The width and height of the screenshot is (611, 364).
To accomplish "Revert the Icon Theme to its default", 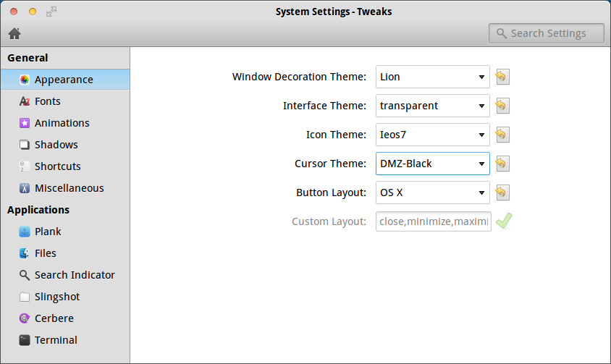I will click(x=502, y=135).
